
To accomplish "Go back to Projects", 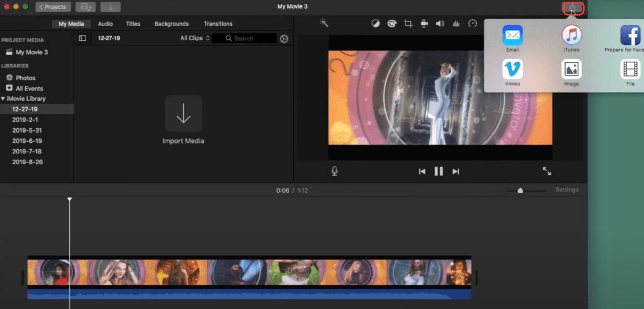I will (x=53, y=7).
